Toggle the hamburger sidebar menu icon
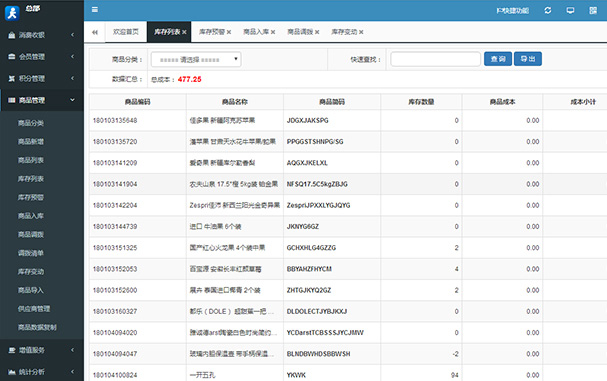Screen dimensions: 607x381 [x=94, y=10]
